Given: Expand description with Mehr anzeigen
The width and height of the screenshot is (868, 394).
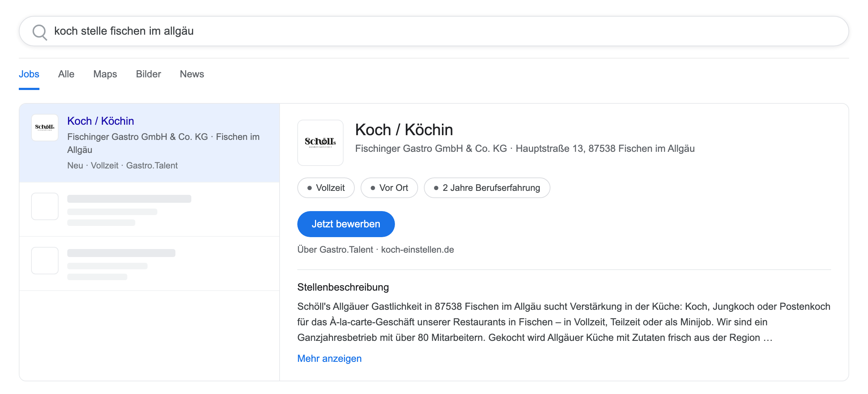Looking at the screenshot, I should (329, 359).
